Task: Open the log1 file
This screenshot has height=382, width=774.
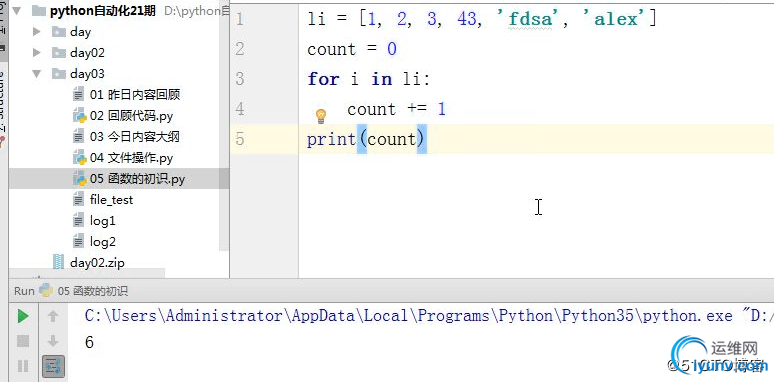Action: 103,221
